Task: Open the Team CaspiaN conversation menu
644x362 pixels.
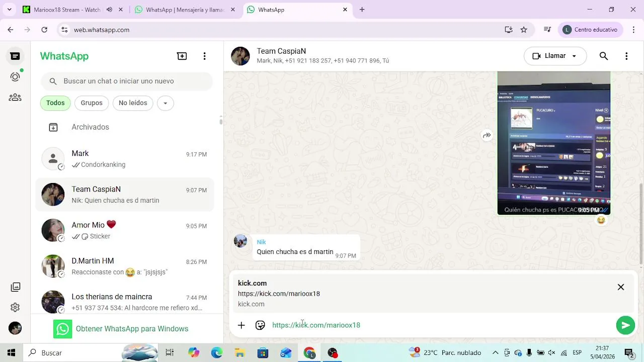Action: point(626,56)
